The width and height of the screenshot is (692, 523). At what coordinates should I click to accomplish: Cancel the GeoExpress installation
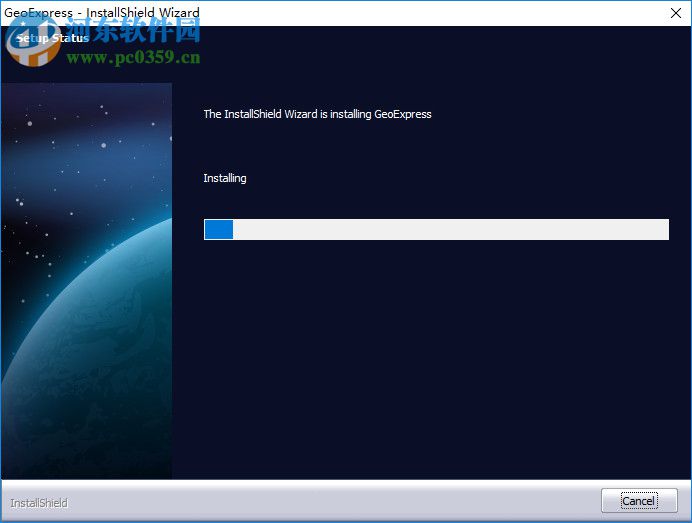(x=639, y=500)
